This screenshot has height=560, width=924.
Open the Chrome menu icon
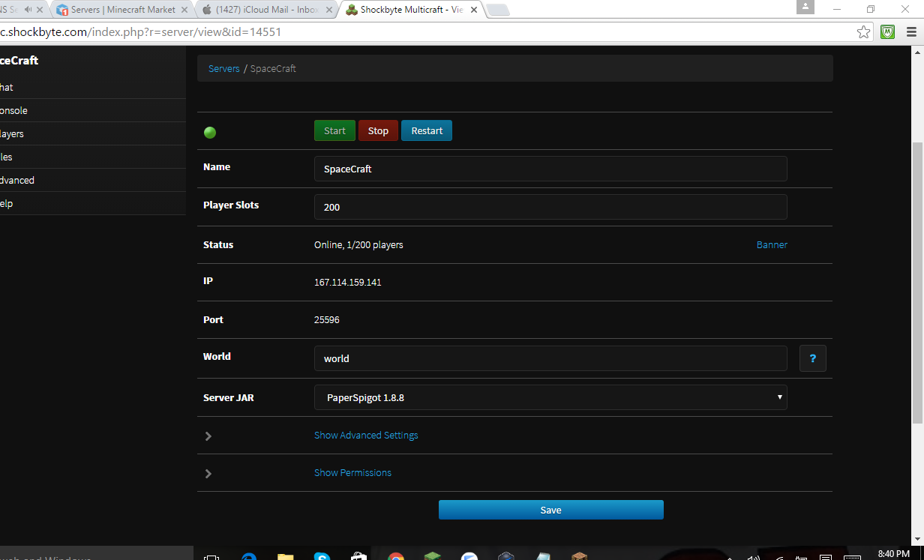[x=913, y=32]
